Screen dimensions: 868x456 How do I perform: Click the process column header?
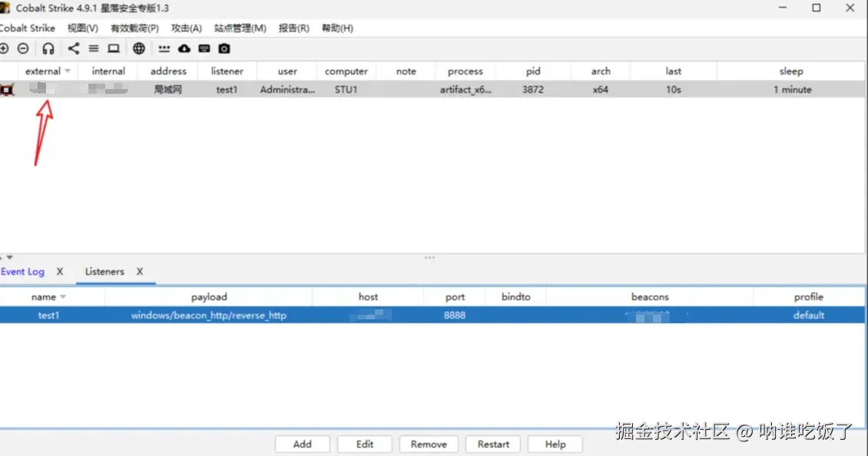[465, 71]
